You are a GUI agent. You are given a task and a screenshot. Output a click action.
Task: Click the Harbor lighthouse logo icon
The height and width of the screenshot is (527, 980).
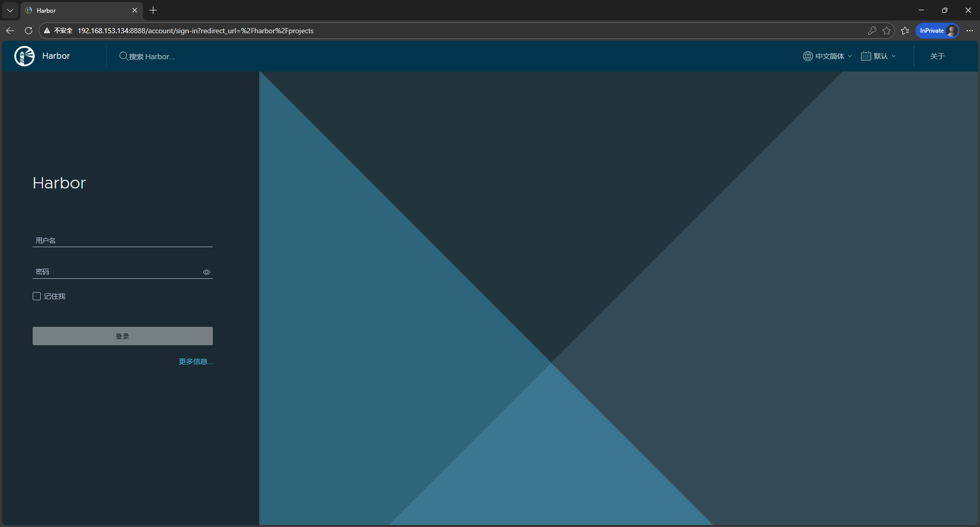pos(24,56)
